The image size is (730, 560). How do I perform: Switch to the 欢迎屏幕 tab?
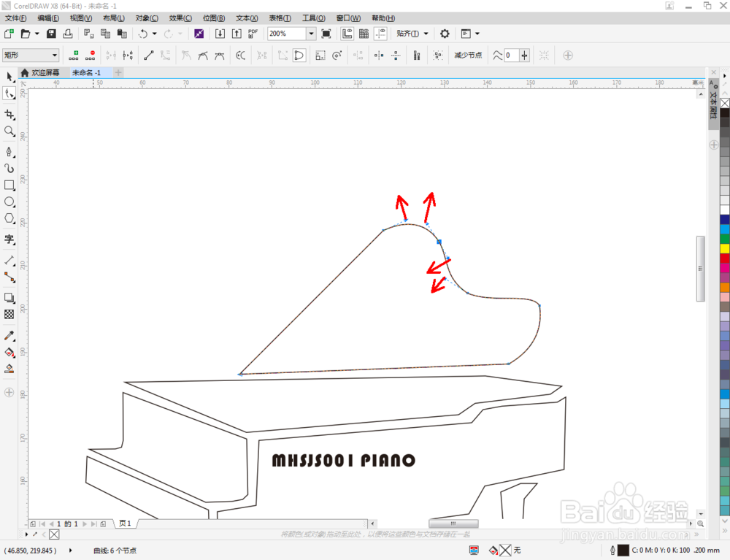(40, 72)
